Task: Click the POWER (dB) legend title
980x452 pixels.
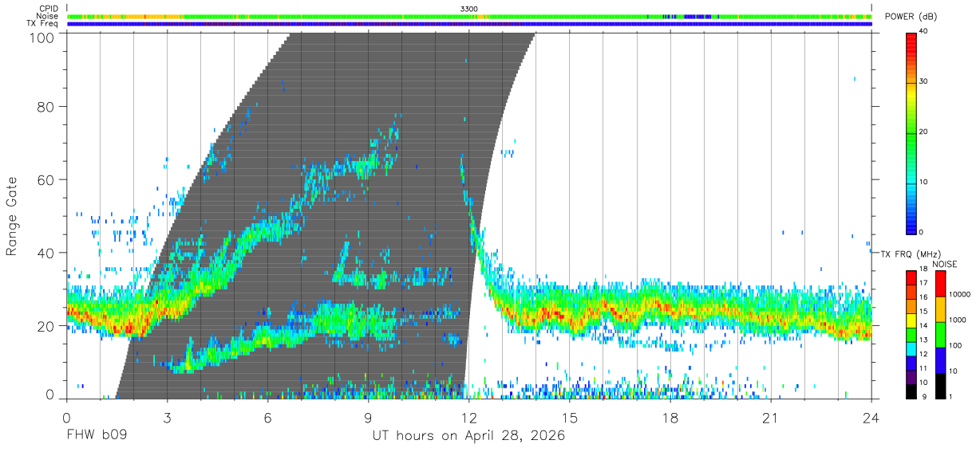Action: coord(912,17)
